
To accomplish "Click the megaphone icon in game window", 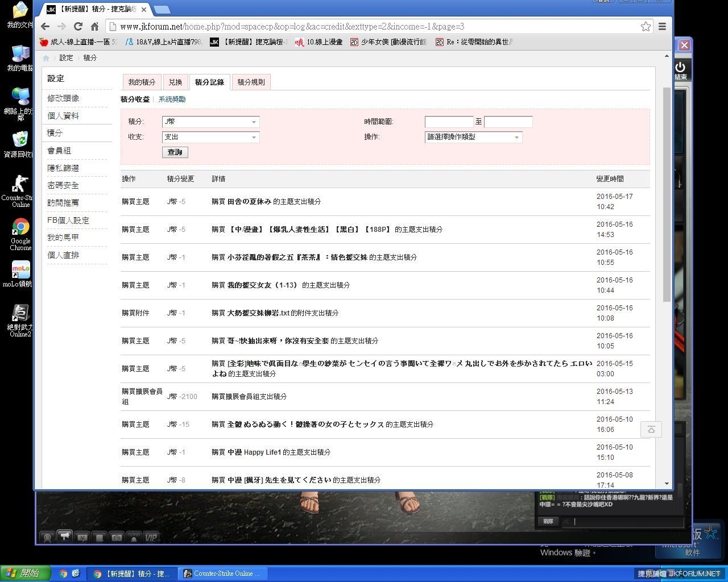I will click(65, 537).
